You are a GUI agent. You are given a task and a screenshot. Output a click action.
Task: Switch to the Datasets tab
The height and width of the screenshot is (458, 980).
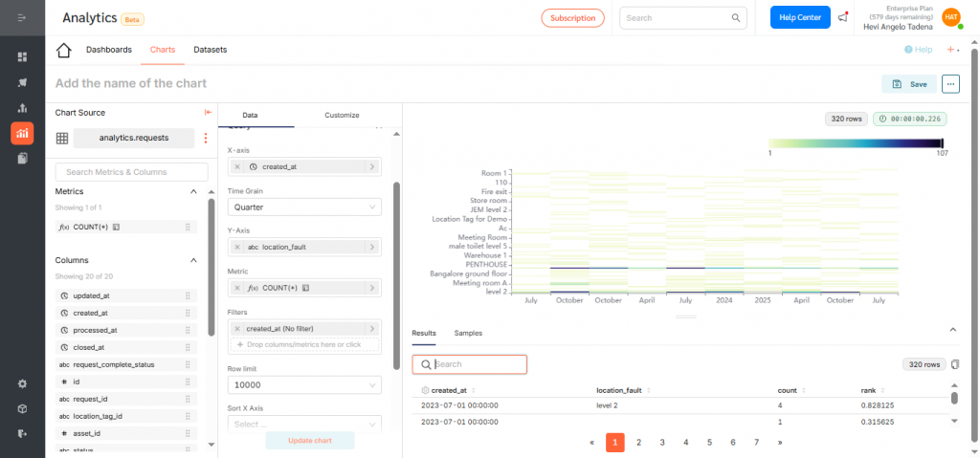[x=210, y=50]
